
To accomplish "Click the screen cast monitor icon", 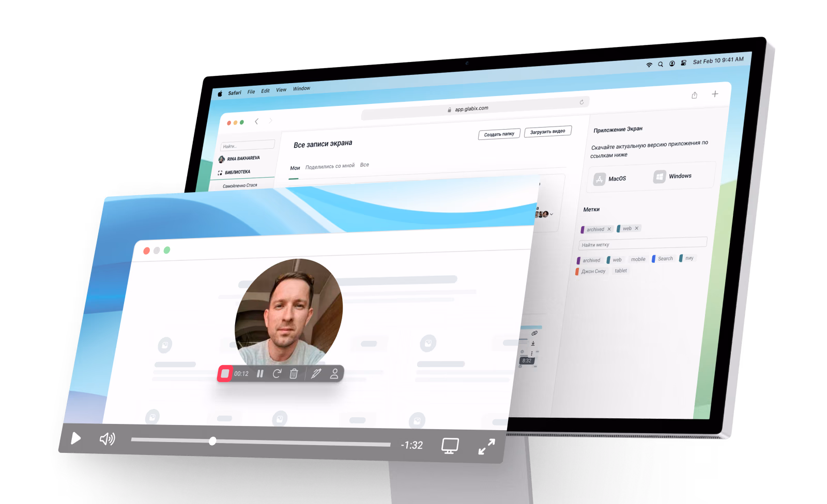I will pyautogui.click(x=450, y=446).
